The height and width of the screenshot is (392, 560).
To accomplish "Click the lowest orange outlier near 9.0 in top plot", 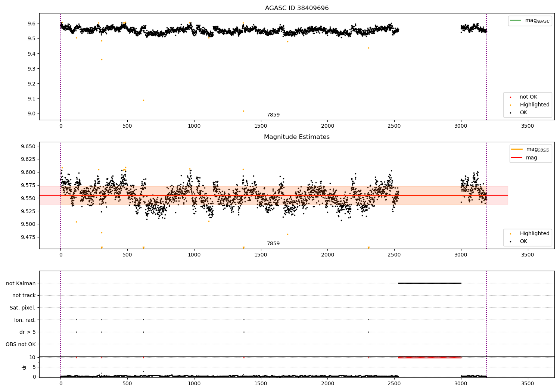I will [x=243, y=111].
